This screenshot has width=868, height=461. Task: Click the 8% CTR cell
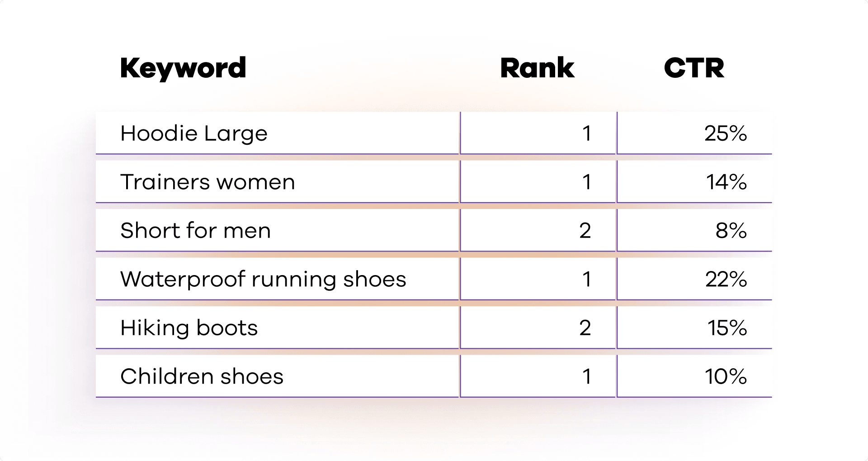tap(694, 230)
